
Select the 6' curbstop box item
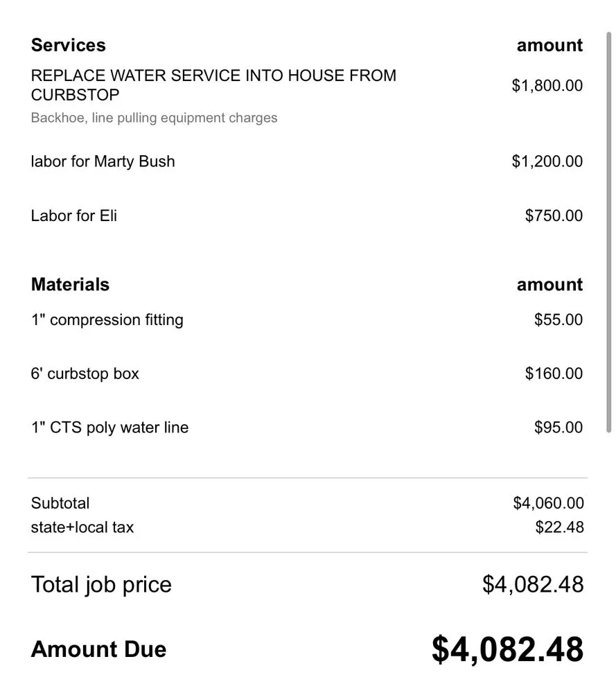click(x=85, y=374)
